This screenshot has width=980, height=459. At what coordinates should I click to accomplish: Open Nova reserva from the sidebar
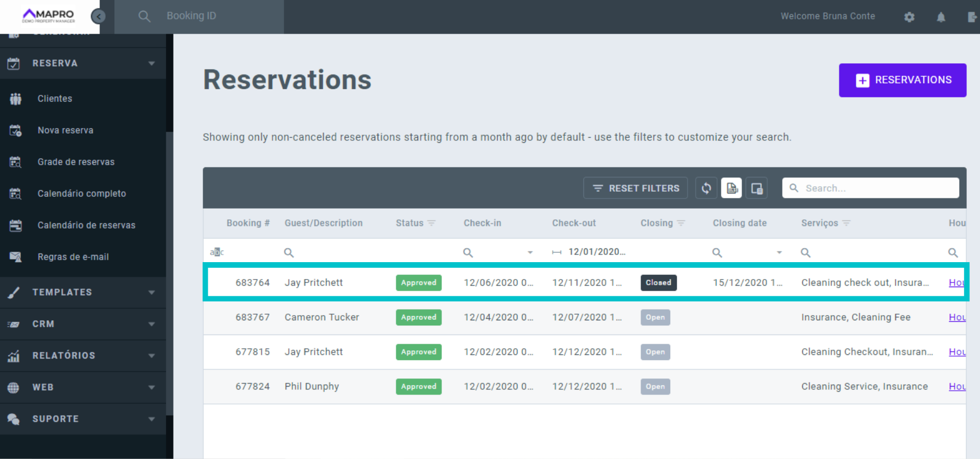coord(65,130)
